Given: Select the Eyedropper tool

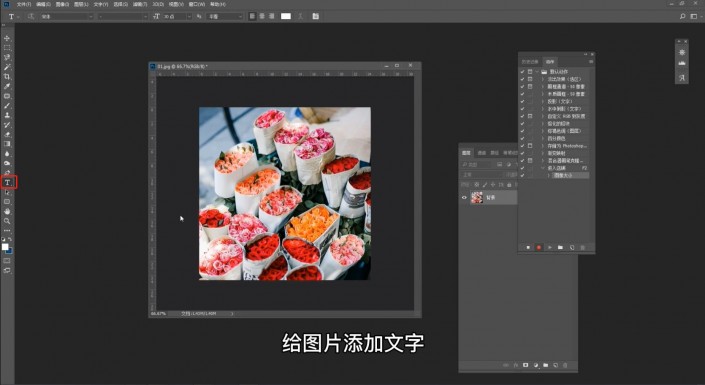Looking at the screenshot, I should tap(7, 86).
